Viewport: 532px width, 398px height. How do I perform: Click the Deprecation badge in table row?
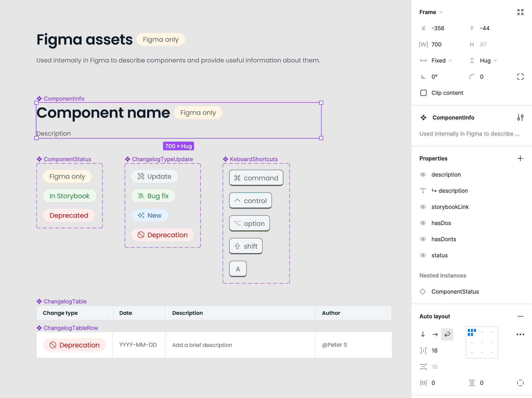pos(74,345)
